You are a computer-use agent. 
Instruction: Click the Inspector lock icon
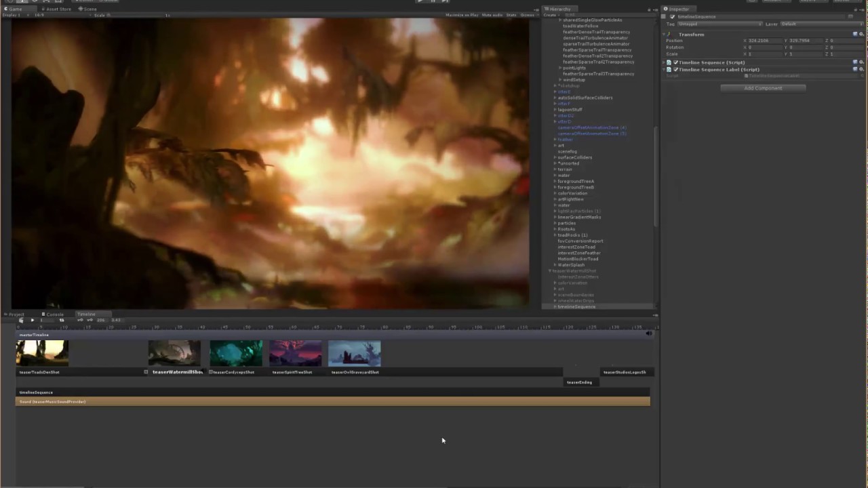(x=855, y=9)
